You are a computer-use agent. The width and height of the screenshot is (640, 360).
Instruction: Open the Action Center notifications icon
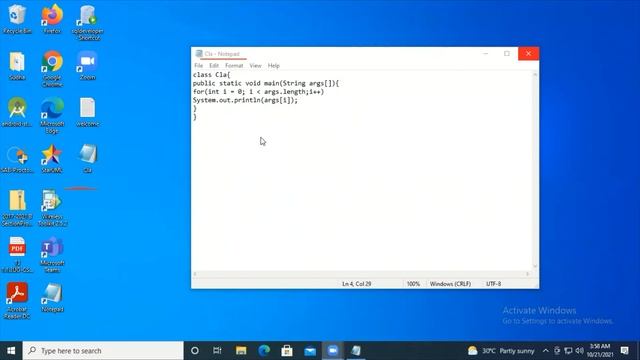[624, 351]
